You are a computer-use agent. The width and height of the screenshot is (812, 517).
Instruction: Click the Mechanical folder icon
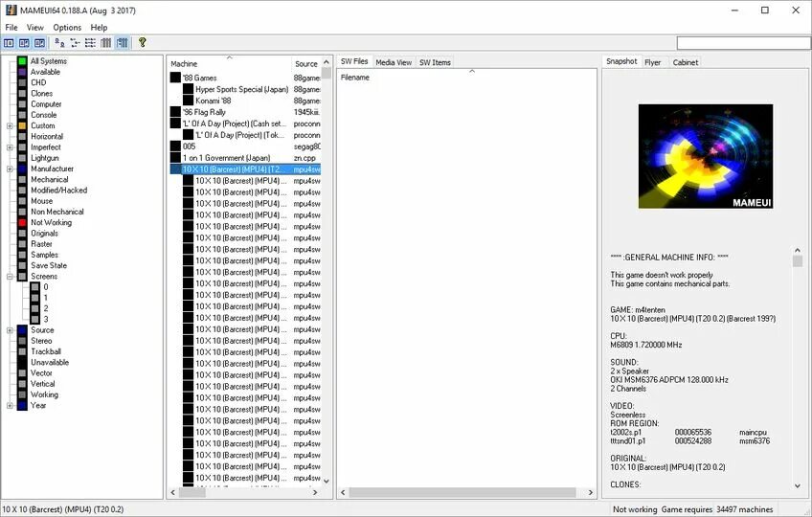(22, 180)
